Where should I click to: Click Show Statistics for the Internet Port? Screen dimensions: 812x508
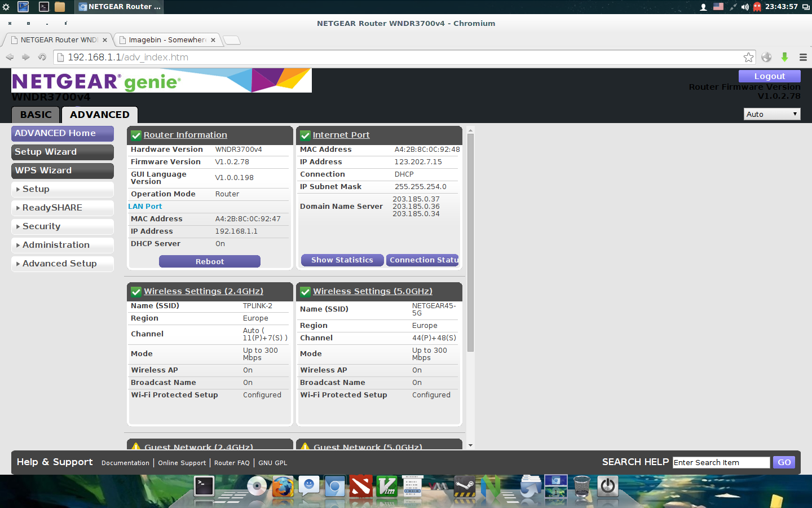(342, 260)
